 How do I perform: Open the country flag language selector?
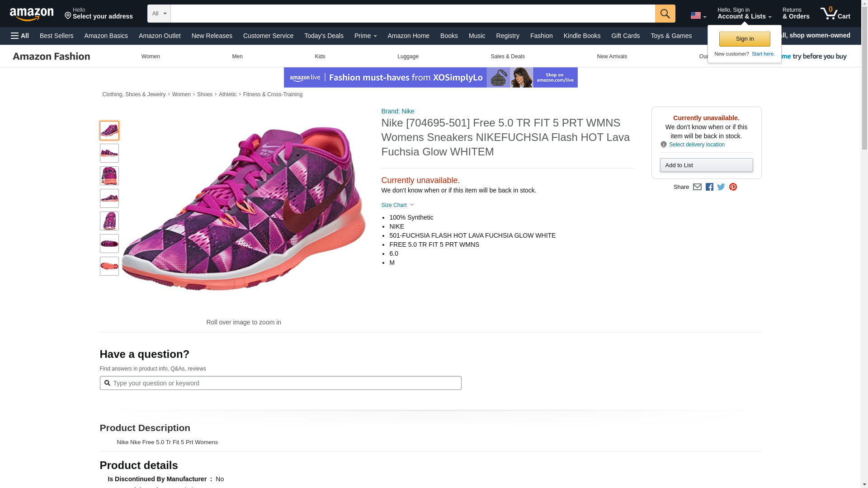coord(698,15)
